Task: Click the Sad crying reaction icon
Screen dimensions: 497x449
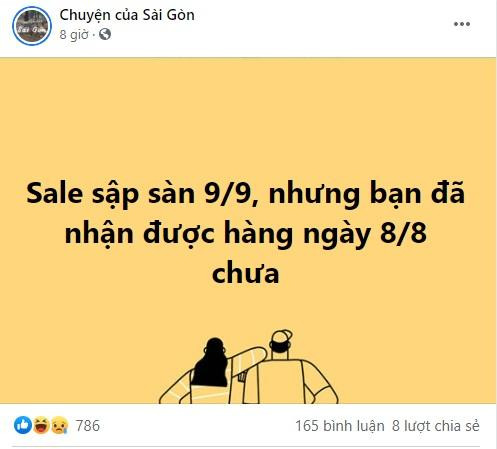Action: pyautogui.click(x=59, y=425)
